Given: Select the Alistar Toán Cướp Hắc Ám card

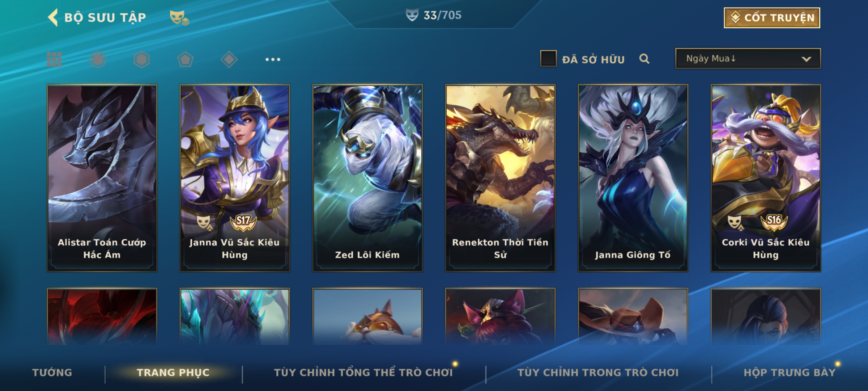Looking at the screenshot, I should (102, 178).
